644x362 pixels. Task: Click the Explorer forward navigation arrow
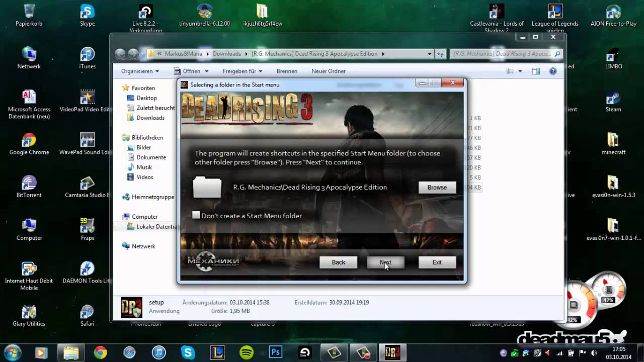click(133, 54)
